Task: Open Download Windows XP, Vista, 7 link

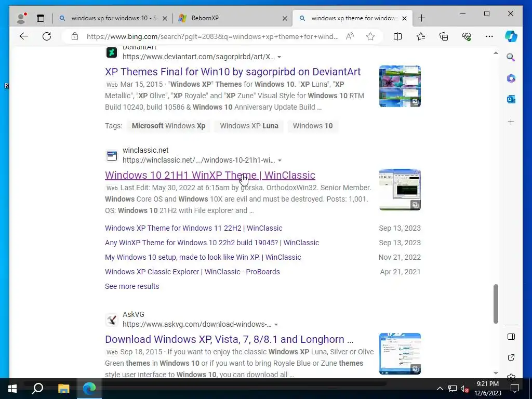Action: coord(229,339)
